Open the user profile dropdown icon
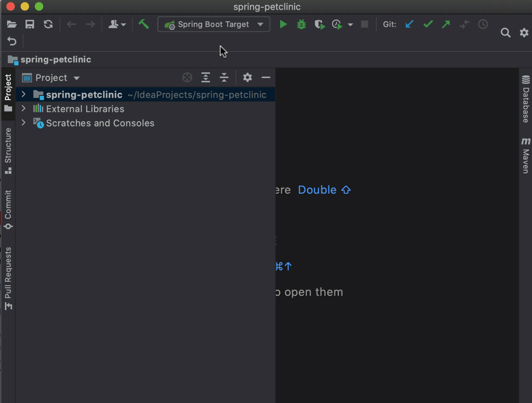This screenshot has height=403, width=532. click(117, 25)
